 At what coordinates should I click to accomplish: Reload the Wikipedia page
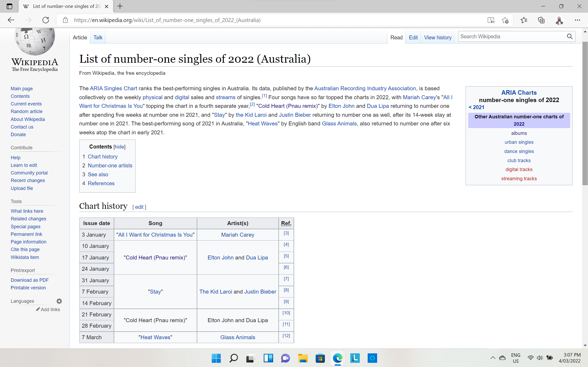coord(46,20)
